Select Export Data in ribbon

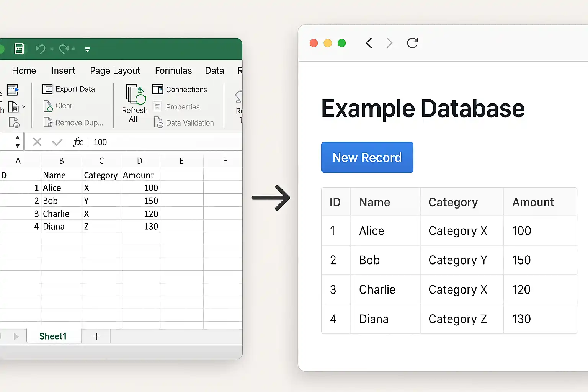point(69,89)
